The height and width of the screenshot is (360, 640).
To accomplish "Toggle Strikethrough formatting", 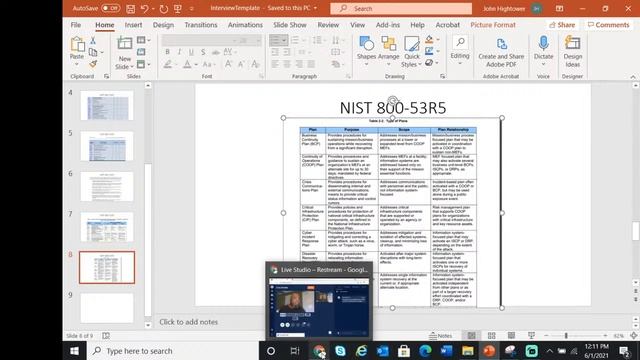I will point(216,52).
